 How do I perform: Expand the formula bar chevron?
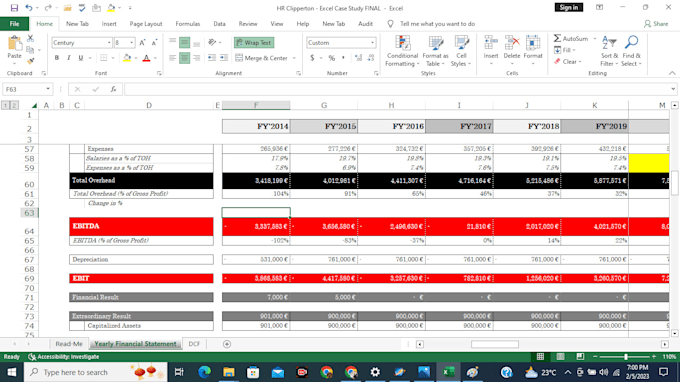tap(673, 89)
